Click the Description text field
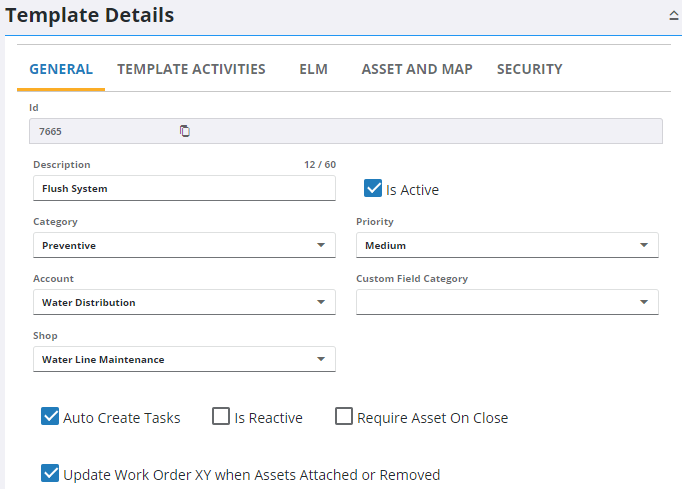Image resolution: width=682 pixels, height=489 pixels. click(184, 188)
